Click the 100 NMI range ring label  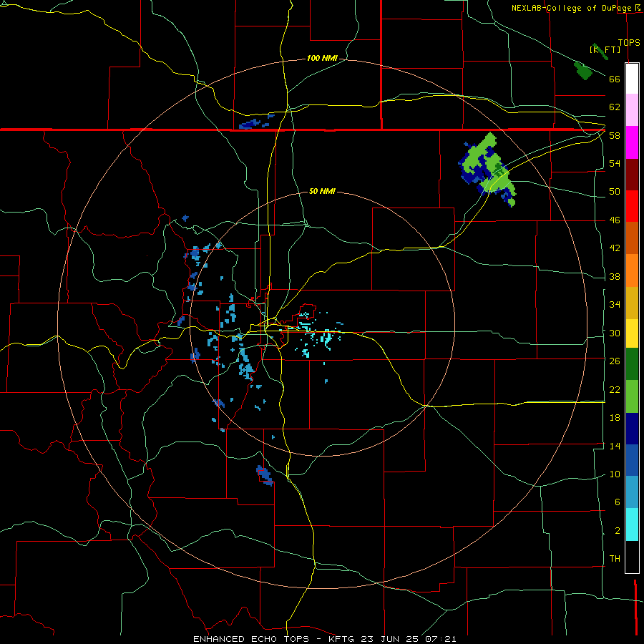pos(322,59)
